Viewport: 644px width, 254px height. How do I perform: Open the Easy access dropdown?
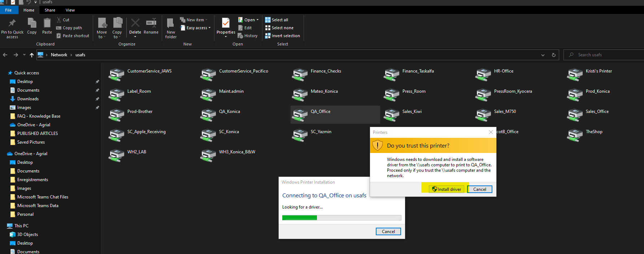pos(195,28)
